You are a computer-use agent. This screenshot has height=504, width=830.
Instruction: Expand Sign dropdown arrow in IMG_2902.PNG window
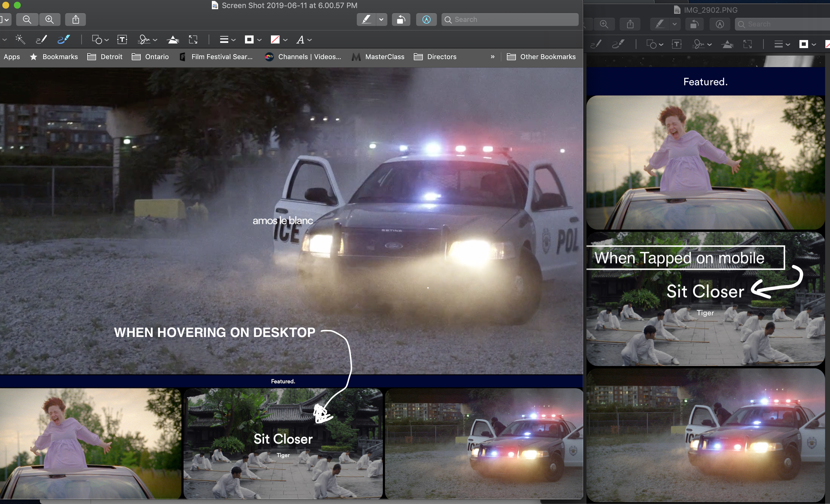click(x=710, y=44)
